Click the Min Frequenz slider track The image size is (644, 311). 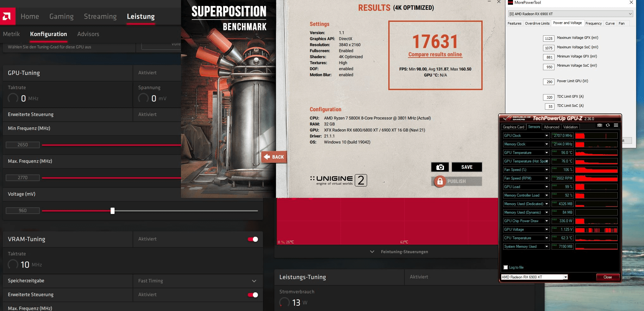click(111, 145)
